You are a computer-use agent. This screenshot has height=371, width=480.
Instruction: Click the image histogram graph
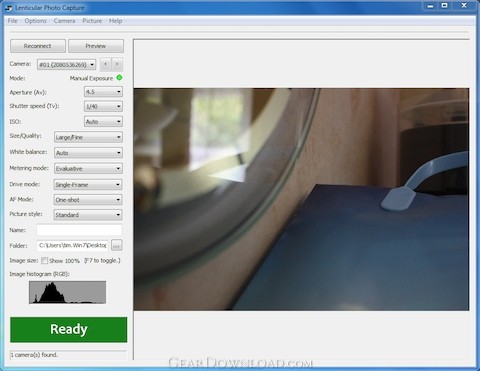(67, 292)
